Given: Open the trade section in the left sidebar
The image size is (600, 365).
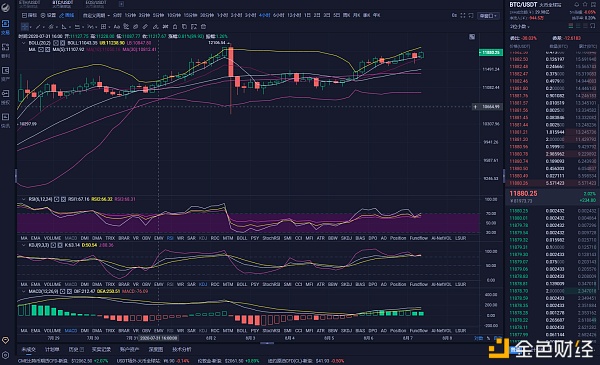Looking at the screenshot, I should 5,27.
